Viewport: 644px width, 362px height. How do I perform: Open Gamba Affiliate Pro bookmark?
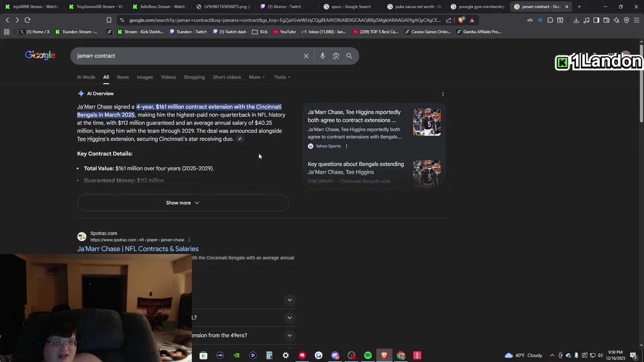[x=478, y=32]
